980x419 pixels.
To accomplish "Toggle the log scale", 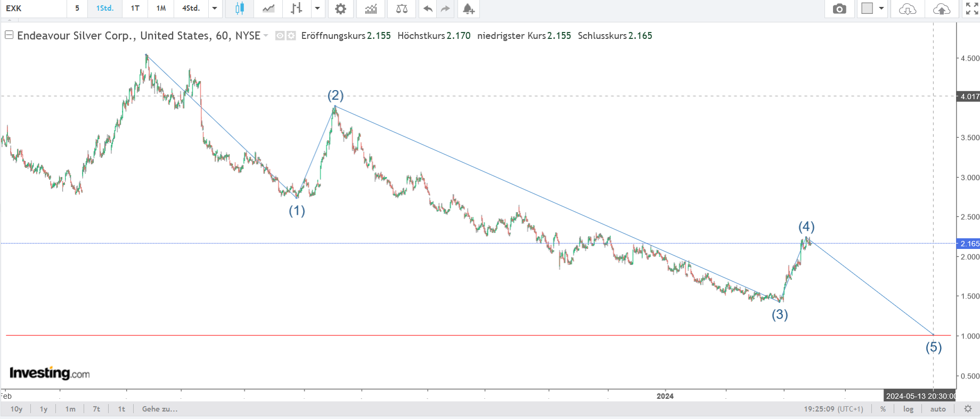I will (x=909, y=409).
